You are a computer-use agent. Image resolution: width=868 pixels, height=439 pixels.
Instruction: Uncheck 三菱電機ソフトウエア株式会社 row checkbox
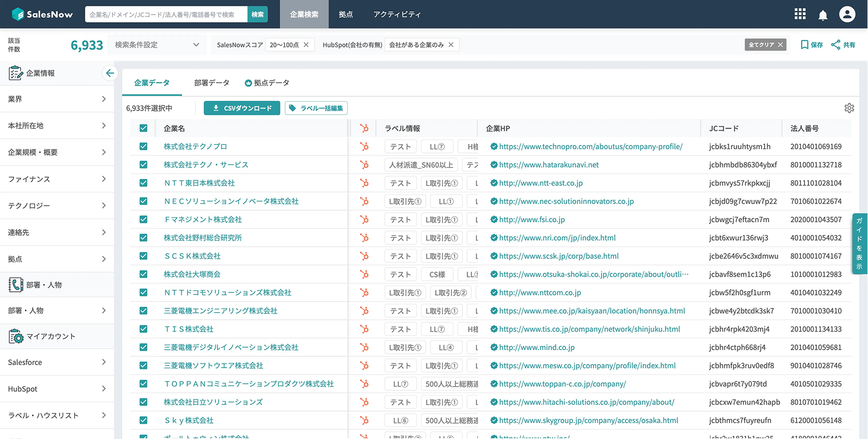pos(144,366)
